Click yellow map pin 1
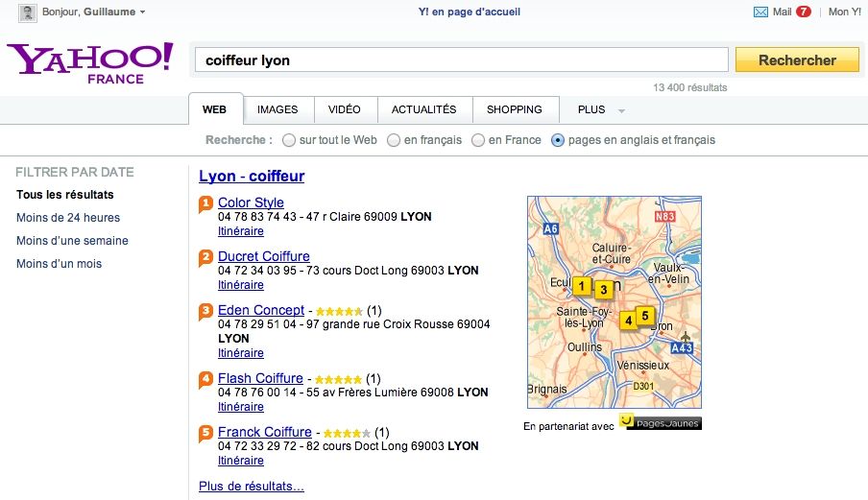The height and width of the screenshot is (500, 868). [582, 287]
